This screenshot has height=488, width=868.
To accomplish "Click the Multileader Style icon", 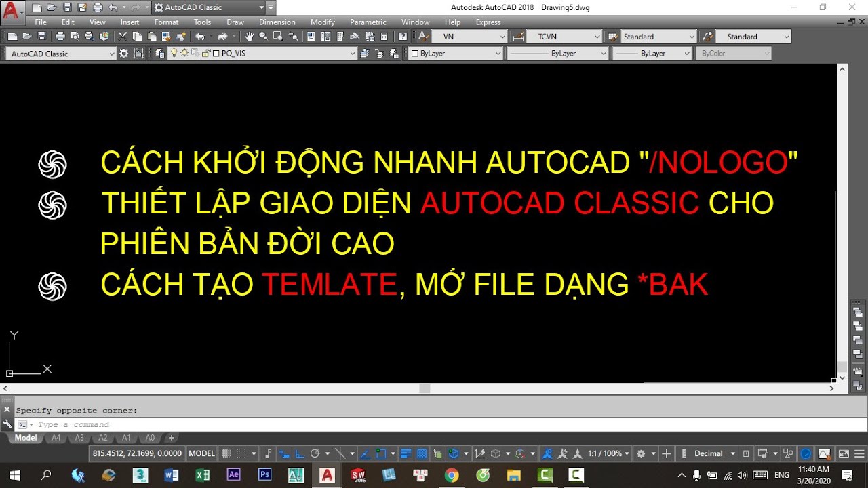I will 707,36.
